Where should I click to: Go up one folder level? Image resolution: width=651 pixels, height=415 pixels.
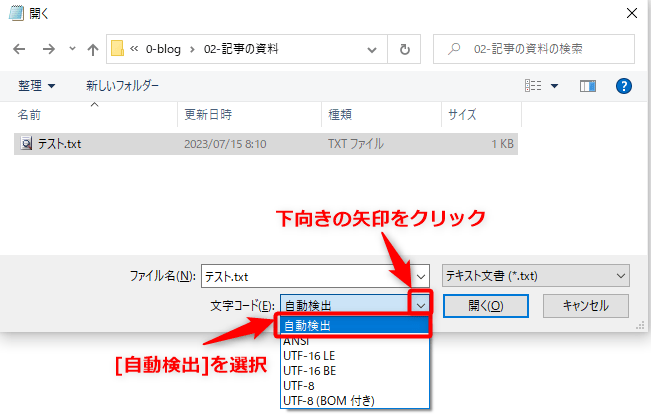(92, 48)
